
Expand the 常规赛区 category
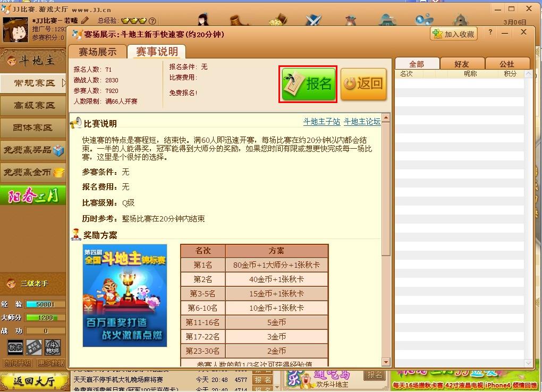(34, 83)
